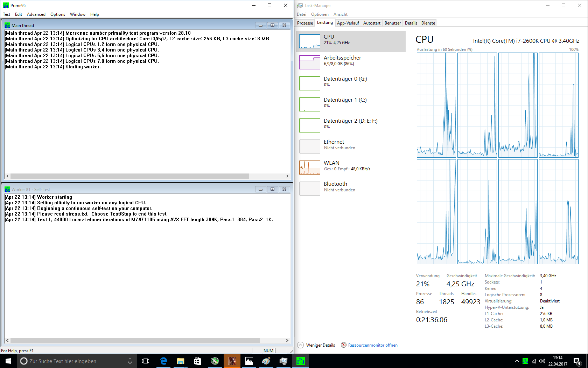Image resolution: width=588 pixels, height=368 pixels.
Task: Minimize the Worker #1 Self-Test window
Action: [260, 189]
